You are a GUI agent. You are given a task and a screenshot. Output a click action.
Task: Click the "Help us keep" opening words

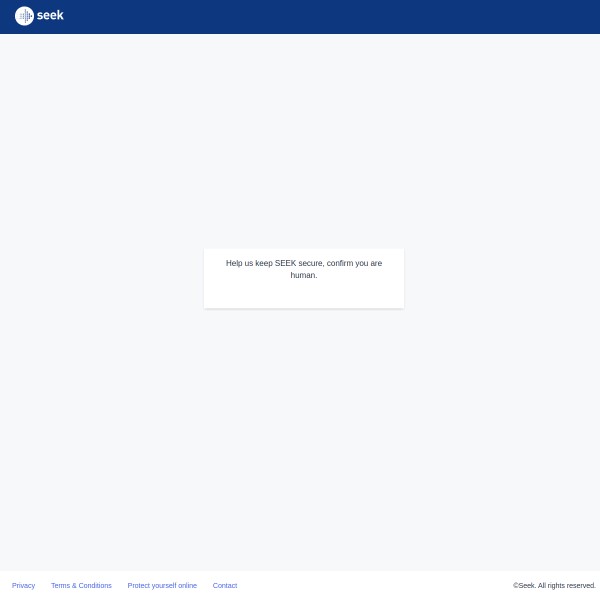pos(249,263)
